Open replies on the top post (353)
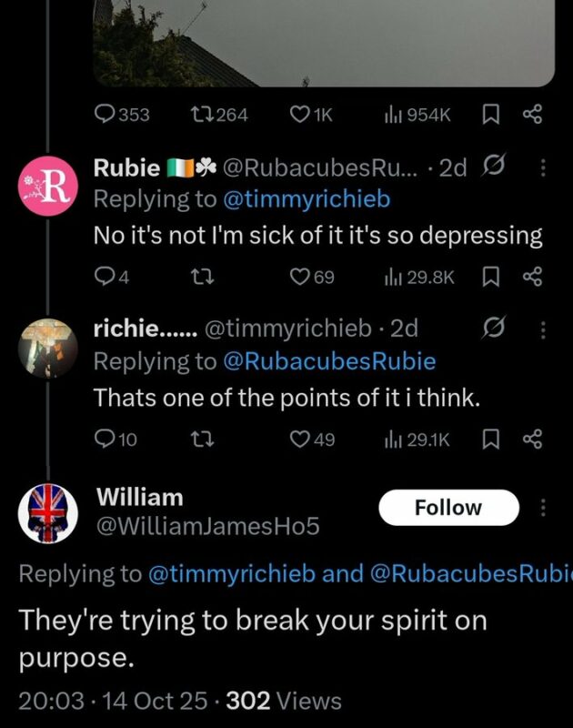The width and height of the screenshot is (573, 728). tap(106, 114)
